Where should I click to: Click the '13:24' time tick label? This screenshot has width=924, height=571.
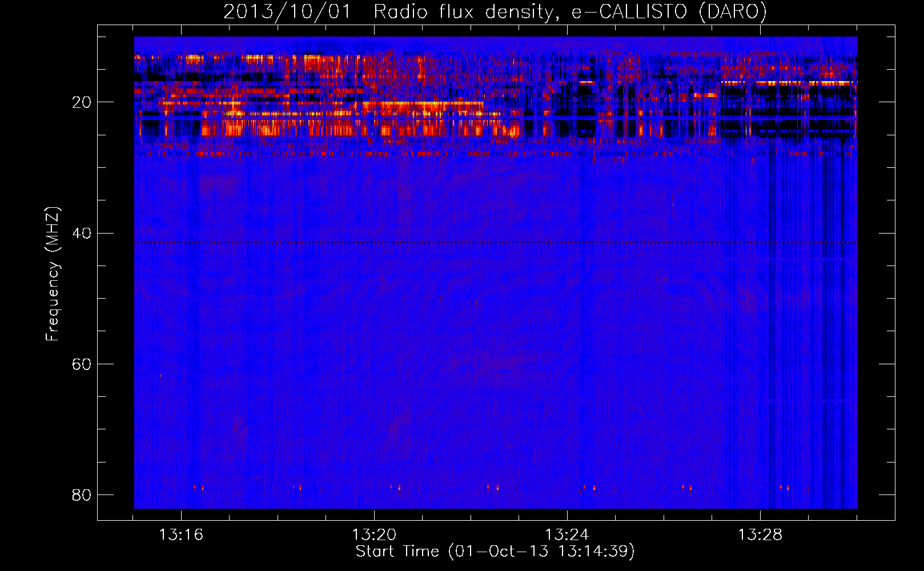[567, 534]
